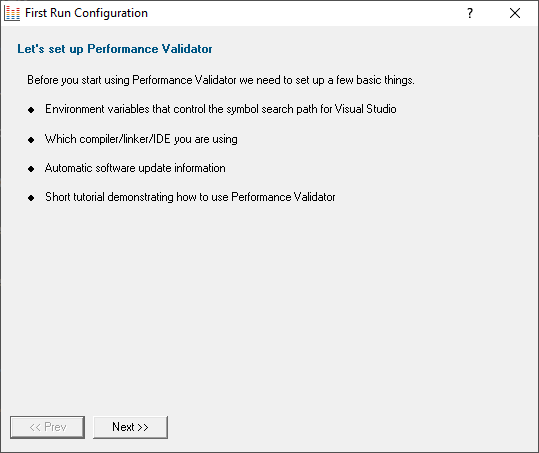Click text "Automatic software update information"

tap(135, 168)
